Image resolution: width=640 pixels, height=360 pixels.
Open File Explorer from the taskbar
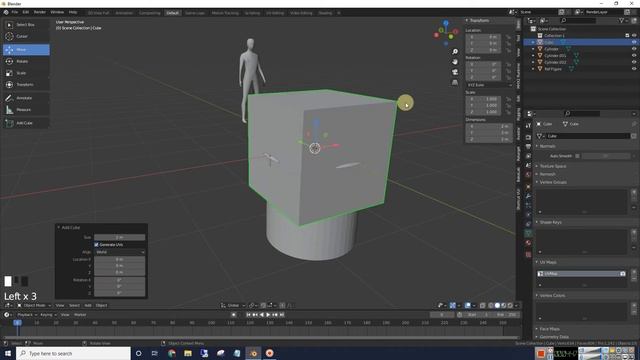pos(188,353)
